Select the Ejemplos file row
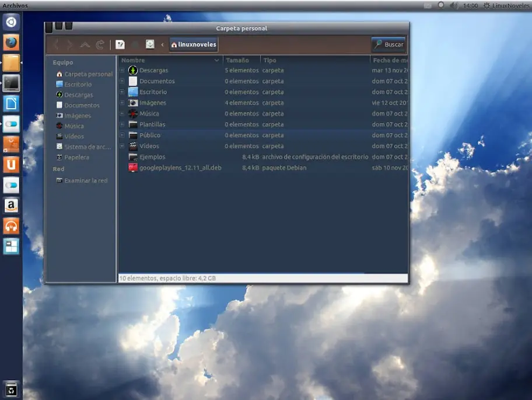532x400 pixels. point(263,157)
